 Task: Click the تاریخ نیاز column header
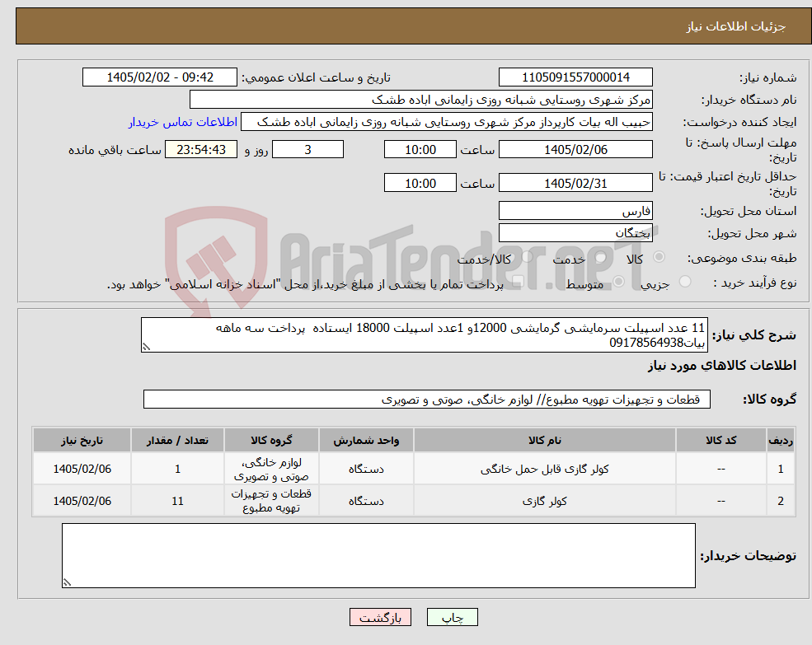82,441
